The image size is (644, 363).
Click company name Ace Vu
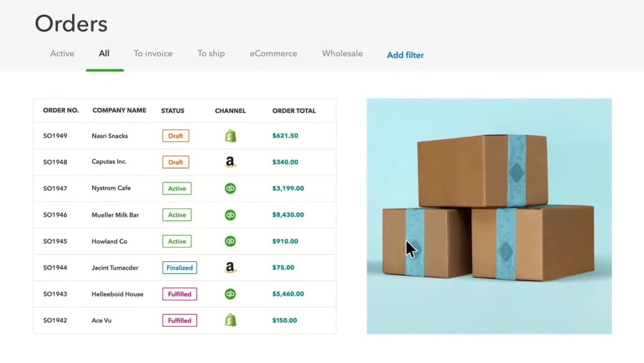coord(102,320)
